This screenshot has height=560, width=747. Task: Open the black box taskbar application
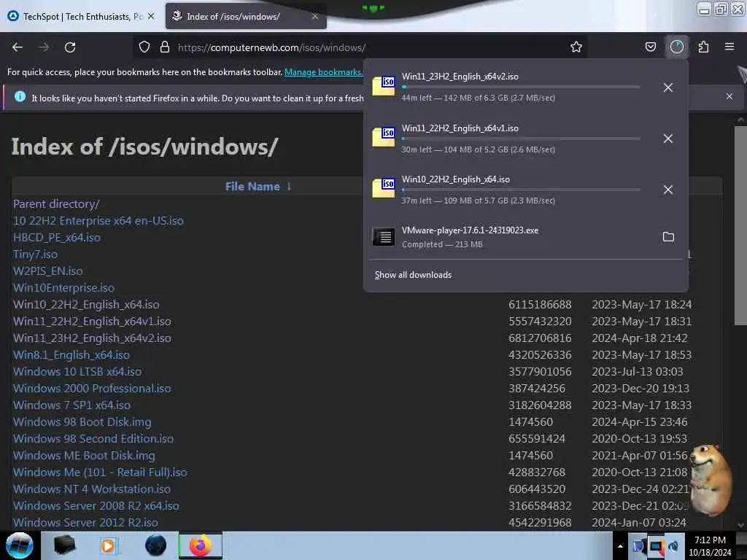(64, 545)
